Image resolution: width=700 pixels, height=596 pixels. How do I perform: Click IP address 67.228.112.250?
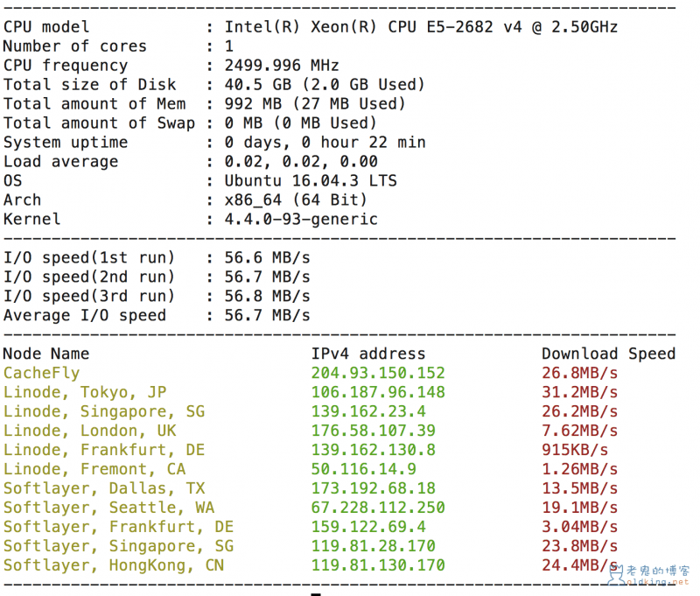click(x=378, y=507)
